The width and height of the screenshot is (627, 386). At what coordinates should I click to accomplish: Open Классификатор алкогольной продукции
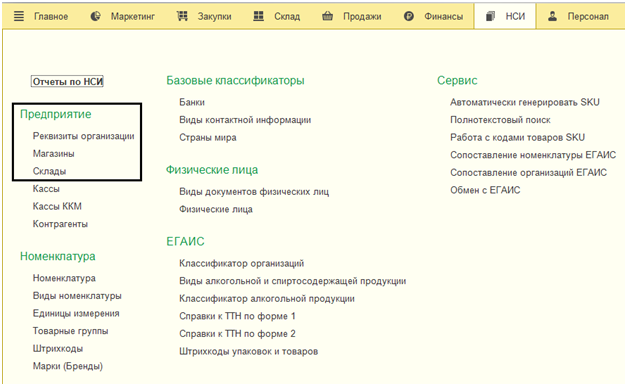pyautogui.click(x=267, y=299)
